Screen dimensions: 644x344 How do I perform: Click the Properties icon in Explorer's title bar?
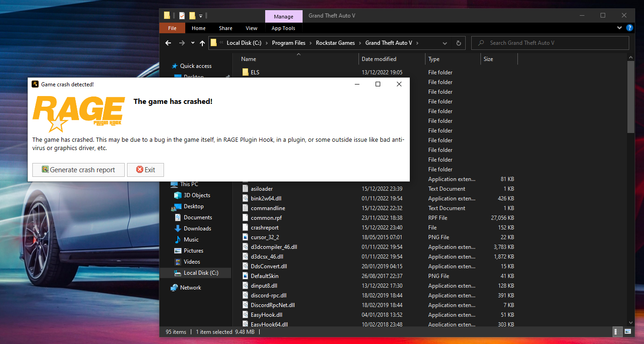[x=182, y=16]
